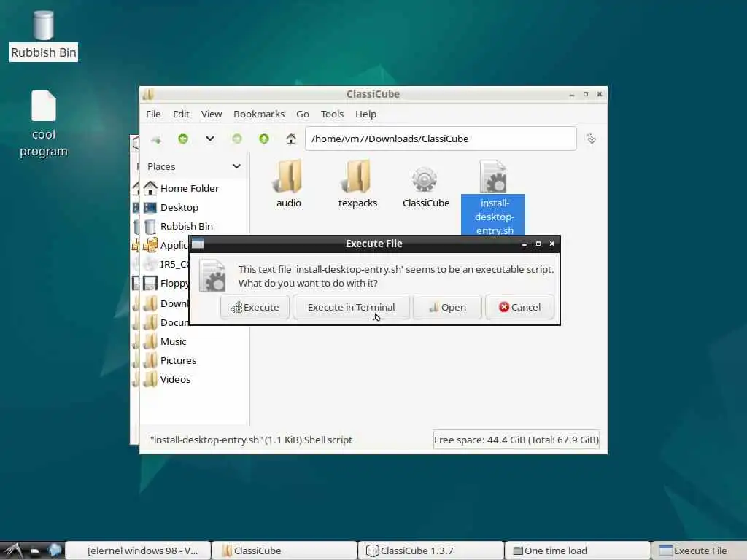The height and width of the screenshot is (560, 747).
Task: Go back with the green back arrow
Action: coord(183,139)
